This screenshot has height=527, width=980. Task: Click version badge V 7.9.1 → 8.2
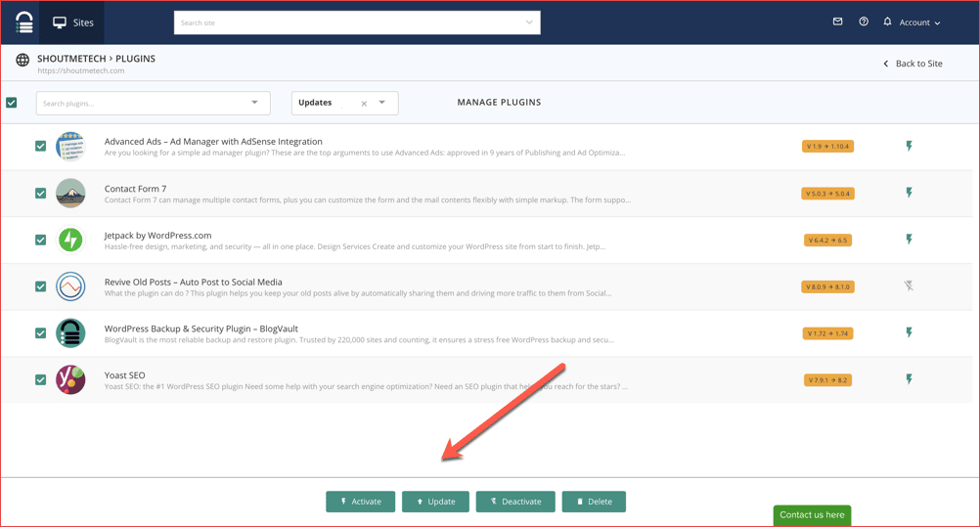(827, 380)
